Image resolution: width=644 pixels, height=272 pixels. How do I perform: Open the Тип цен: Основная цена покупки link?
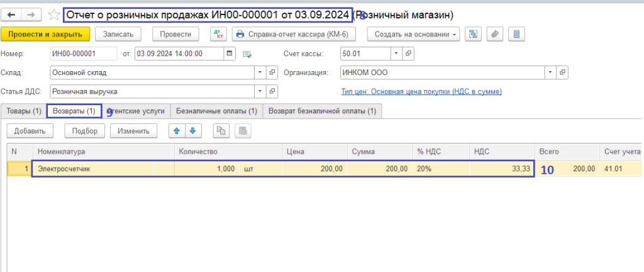tap(421, 92)
